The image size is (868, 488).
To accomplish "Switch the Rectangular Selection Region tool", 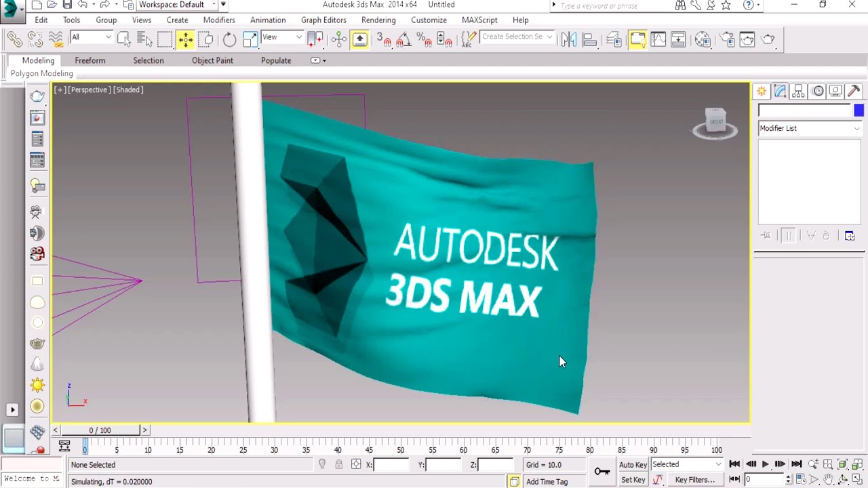I will pyautogui.click(x=165, y=39).
